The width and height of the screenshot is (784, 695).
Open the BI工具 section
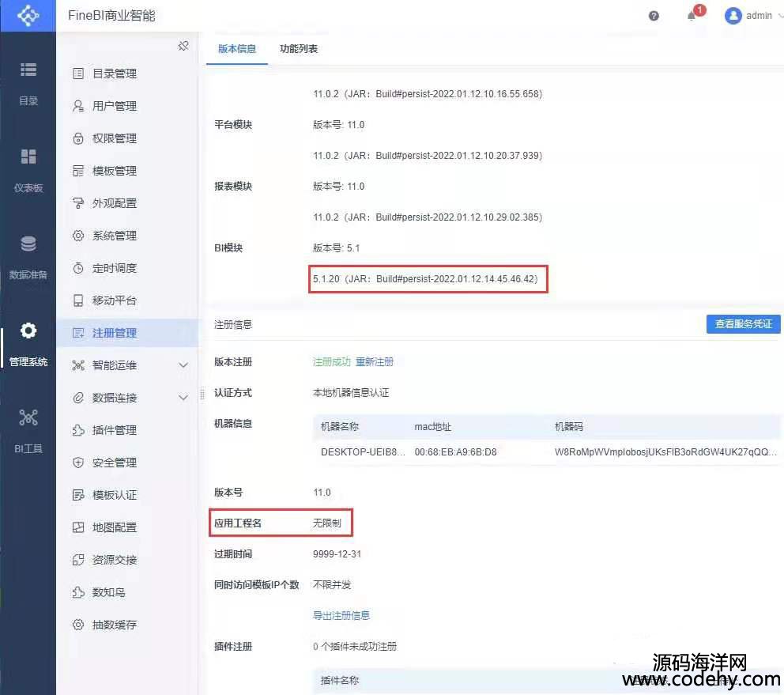(28, 431)
